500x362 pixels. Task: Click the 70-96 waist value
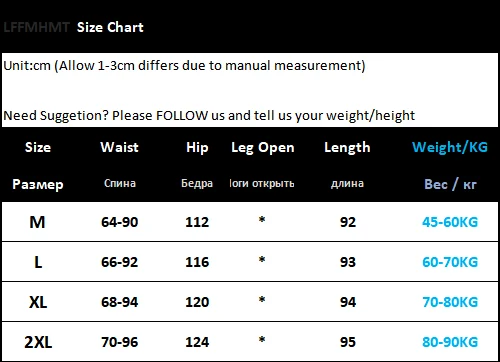(x=119, y=342)
